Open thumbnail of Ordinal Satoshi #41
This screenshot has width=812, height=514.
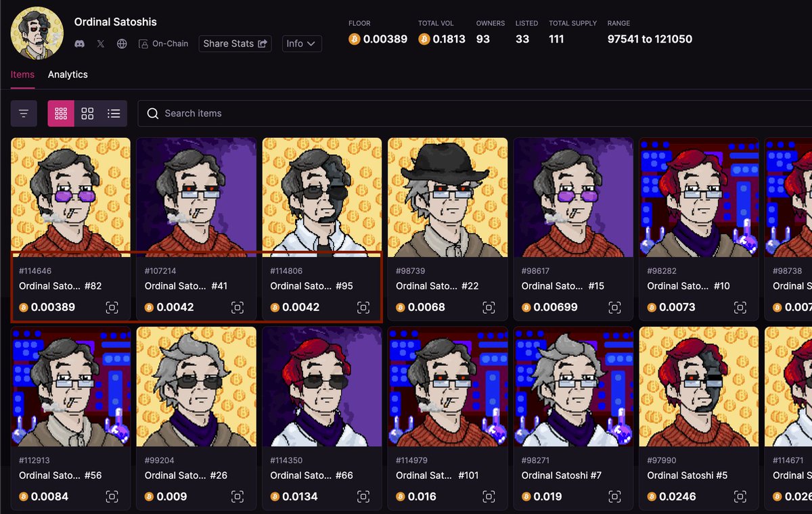tap(196, 197)
